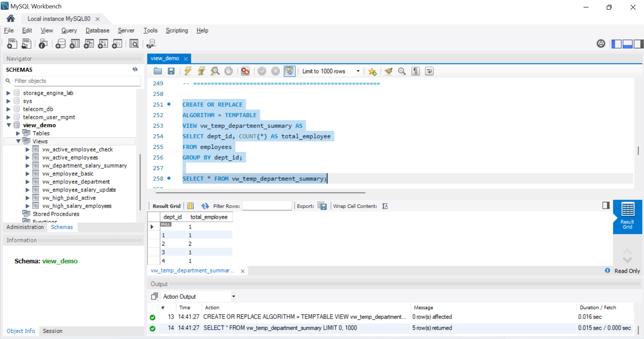Create a new view icon
This screenshot has height=339, width=644.
[x=89, y=43]
